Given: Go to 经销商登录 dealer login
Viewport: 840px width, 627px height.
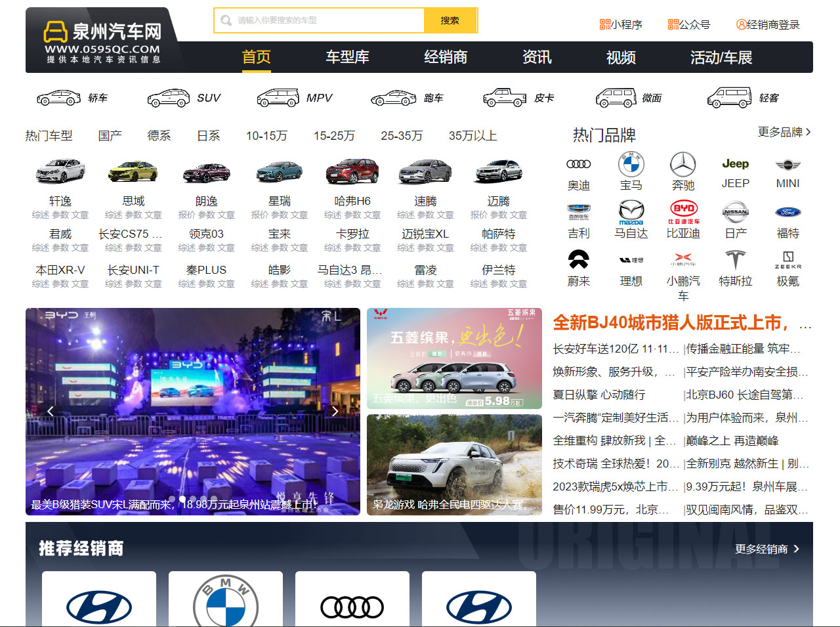Looking at the screenshot, I should [x=768, y=25].
